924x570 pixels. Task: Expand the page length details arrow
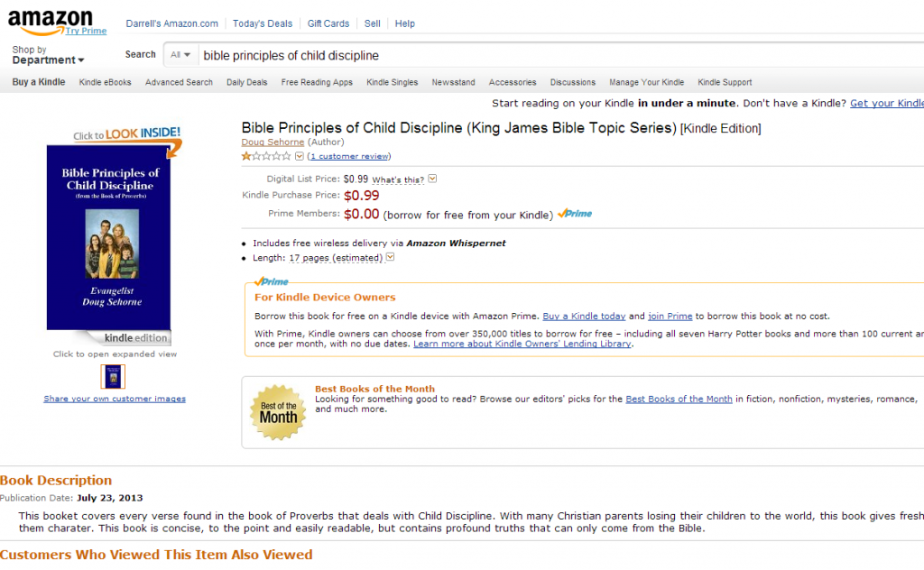point(390,257)
